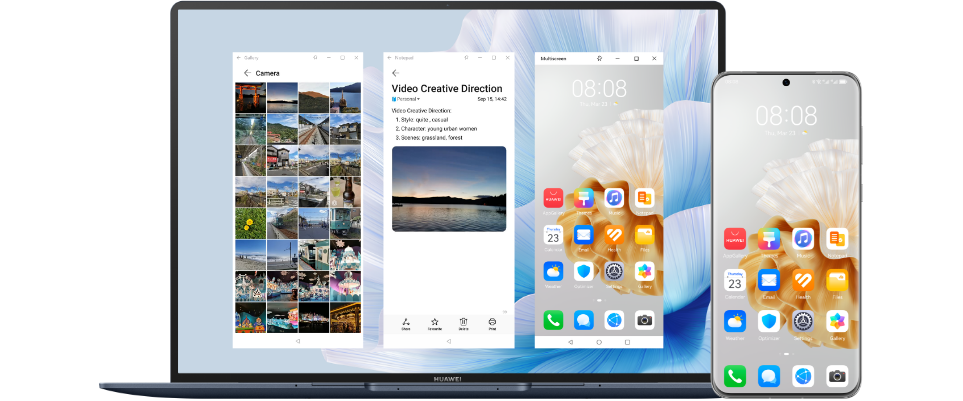Share the note in Notepad window
Screen dimensions: 963x401
pos(406,324)
